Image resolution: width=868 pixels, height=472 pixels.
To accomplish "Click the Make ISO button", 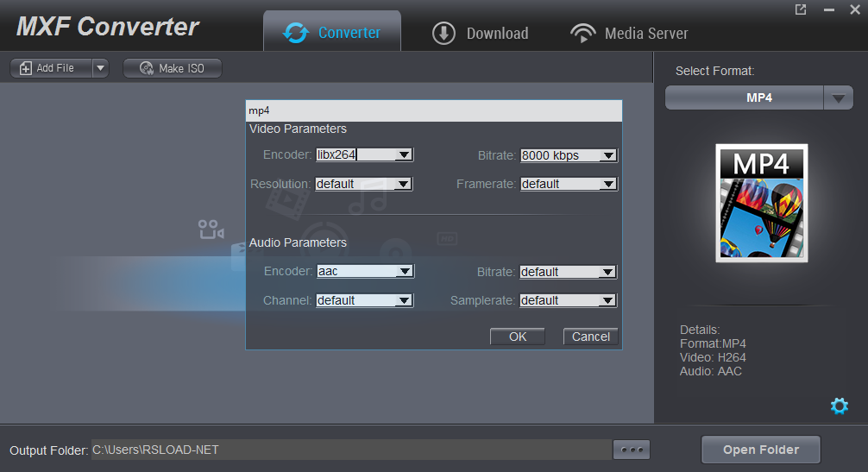I will [x=173, y=68].
